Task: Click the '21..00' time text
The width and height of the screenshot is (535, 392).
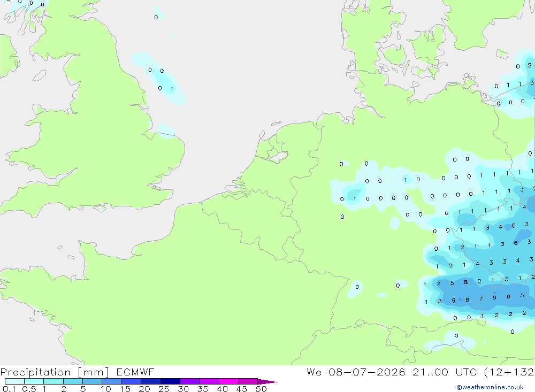Action: click(430, 372)
